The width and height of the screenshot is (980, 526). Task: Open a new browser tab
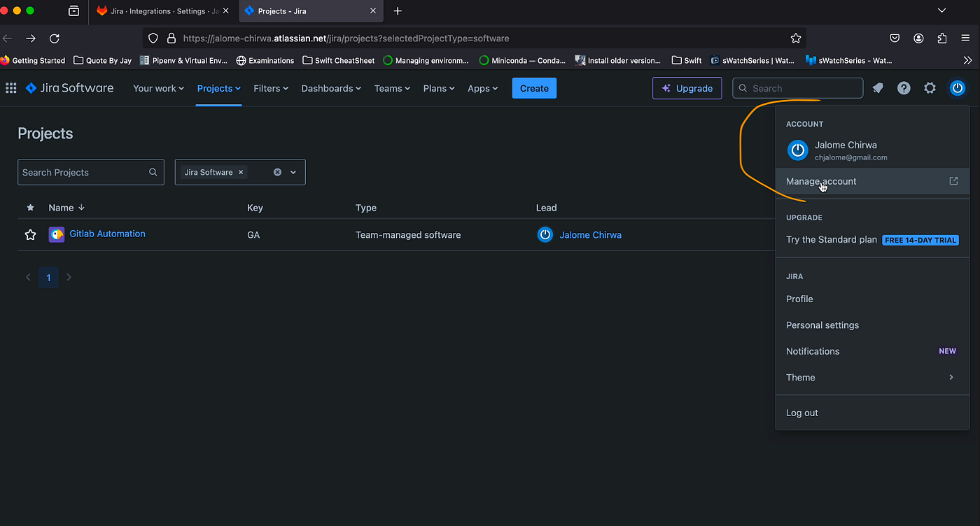pos(398,11)
